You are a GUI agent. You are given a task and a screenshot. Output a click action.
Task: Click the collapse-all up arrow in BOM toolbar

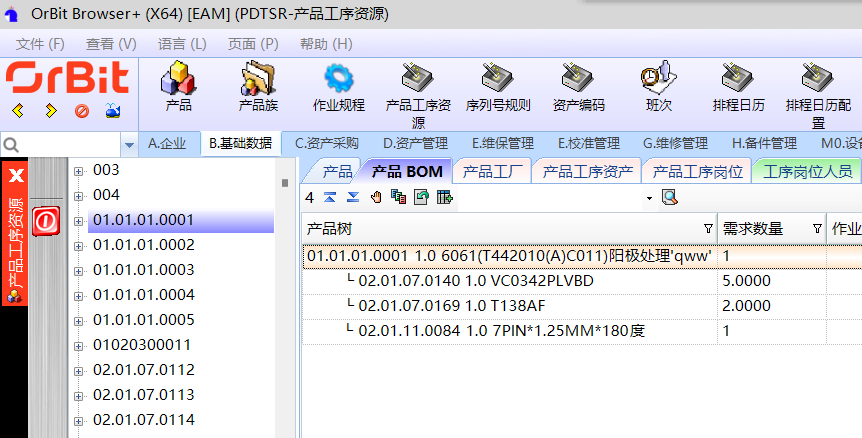pyautogui.click(x=330, y=197)
